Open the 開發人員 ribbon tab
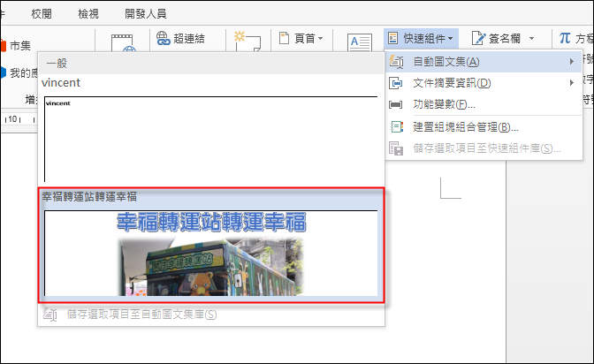The height and width of the screenshot is (364, 594). 146,14
